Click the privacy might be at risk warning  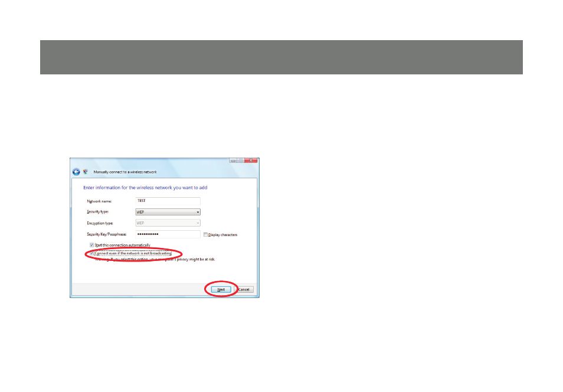155,259
